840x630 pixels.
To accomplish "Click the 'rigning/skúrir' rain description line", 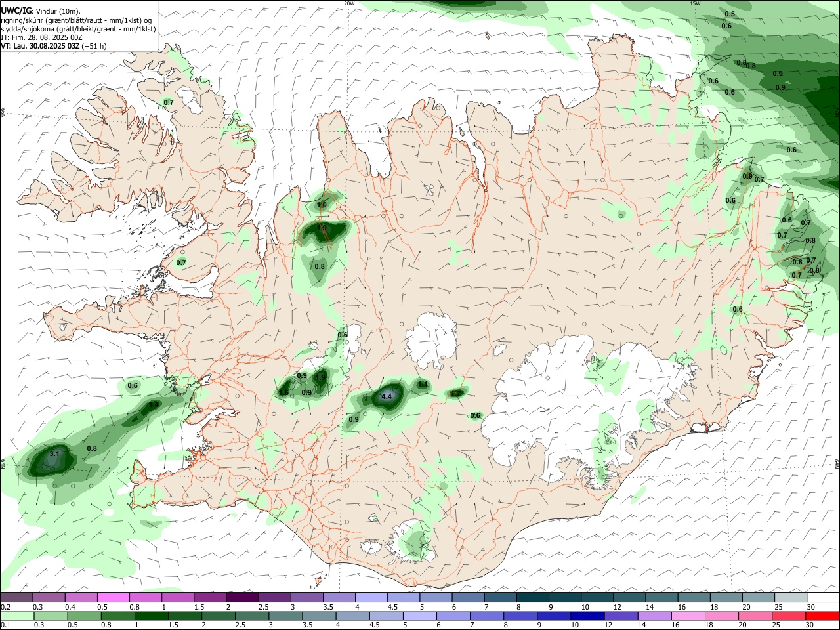I will (x=76, y=20).
